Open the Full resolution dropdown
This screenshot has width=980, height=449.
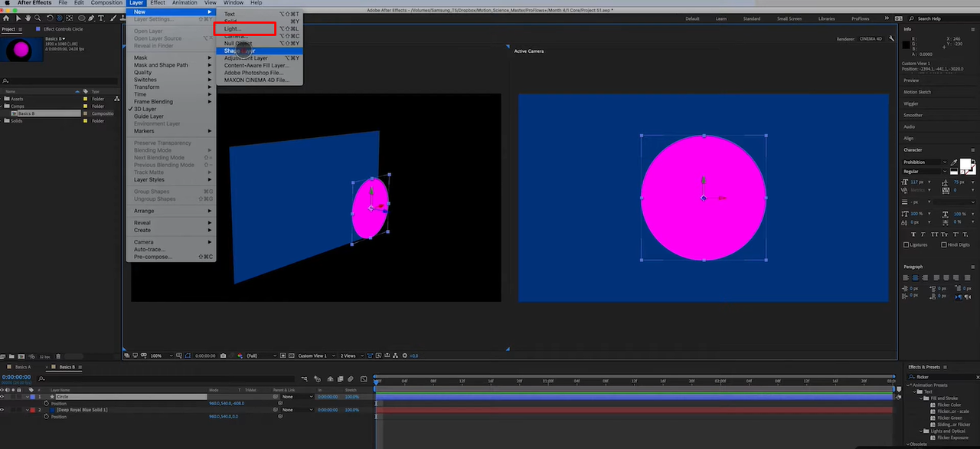click(x=262, y=356)
